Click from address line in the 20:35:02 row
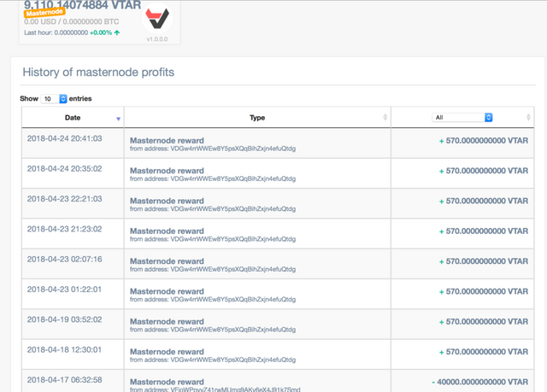The width and height of the screenshot is (547, 392). point(213,178)
